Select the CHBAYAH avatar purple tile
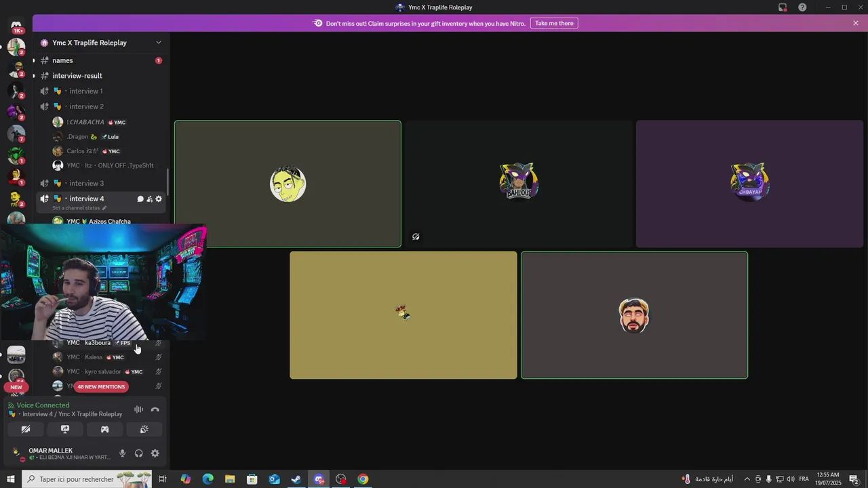Image resolution: width=868 pixels, height=488 pixels. [x=749, y=184]
